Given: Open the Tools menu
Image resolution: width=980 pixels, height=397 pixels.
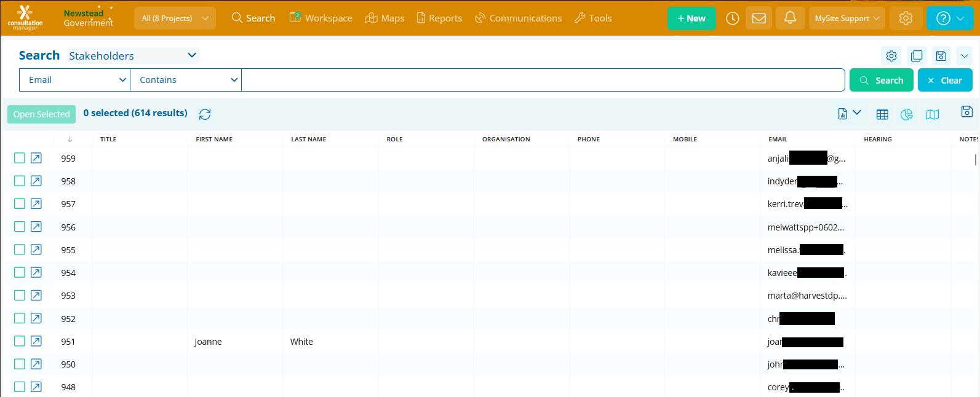Looking at the screenshot, I should 593,18.
